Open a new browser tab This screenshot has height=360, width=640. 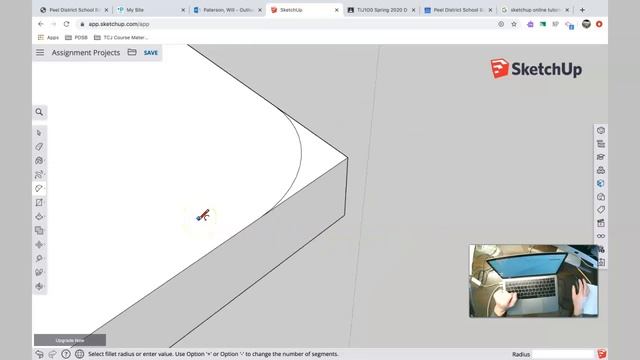[582, 10]
